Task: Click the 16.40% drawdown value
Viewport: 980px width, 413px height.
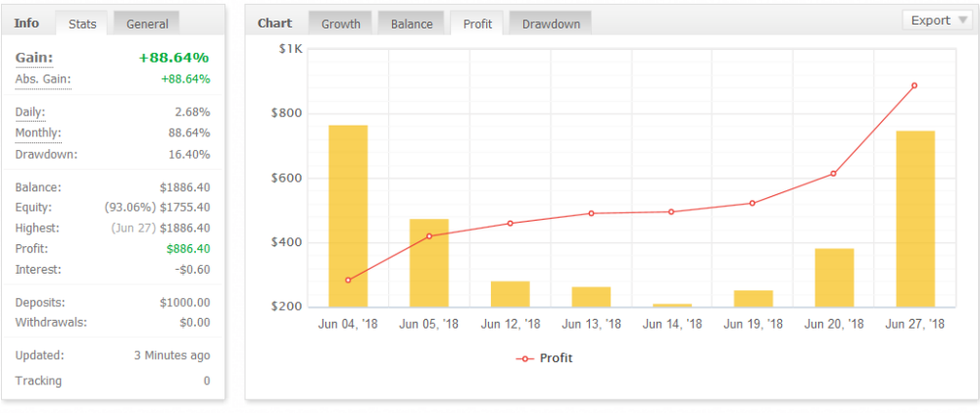Action: (x=189, y=155)
